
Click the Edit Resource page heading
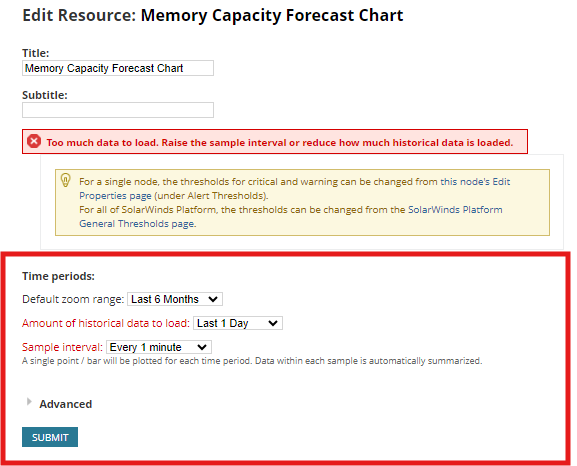(x=213, y=15)
